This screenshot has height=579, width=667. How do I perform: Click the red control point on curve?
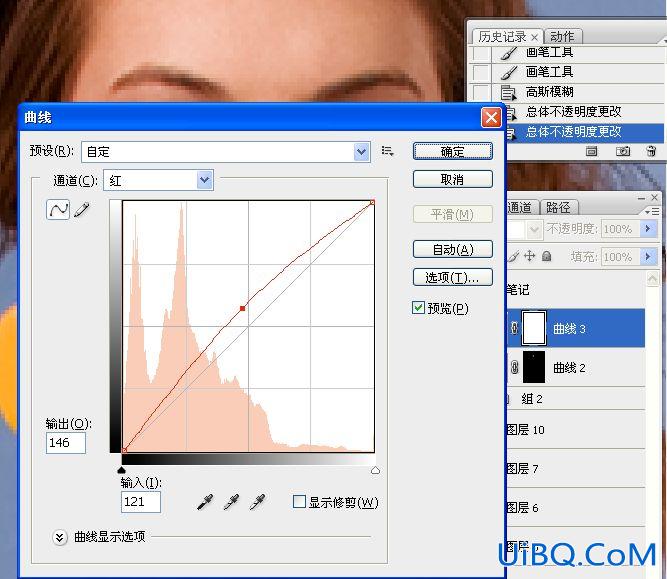242,308
